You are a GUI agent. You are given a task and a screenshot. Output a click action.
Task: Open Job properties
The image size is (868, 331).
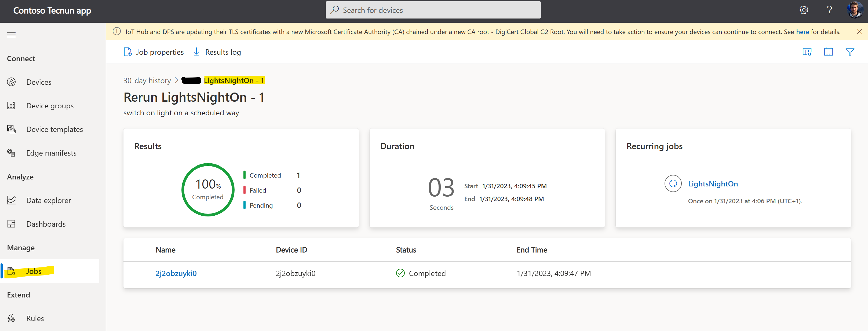pos(154,52)
